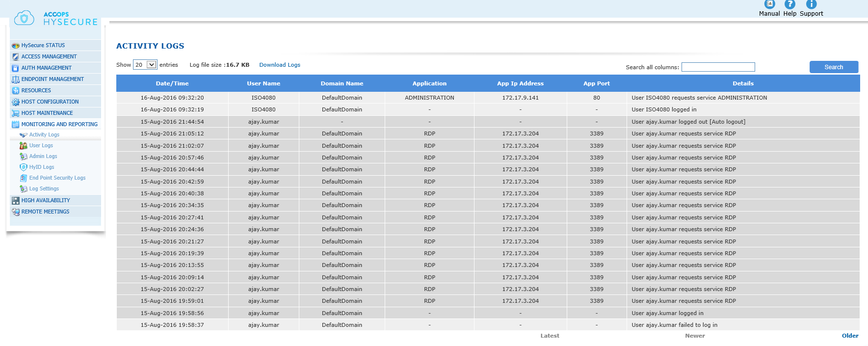Click the ADMINISTRATION application cell
Viewport: 868px width, 346px height.
tap(429, 98)
